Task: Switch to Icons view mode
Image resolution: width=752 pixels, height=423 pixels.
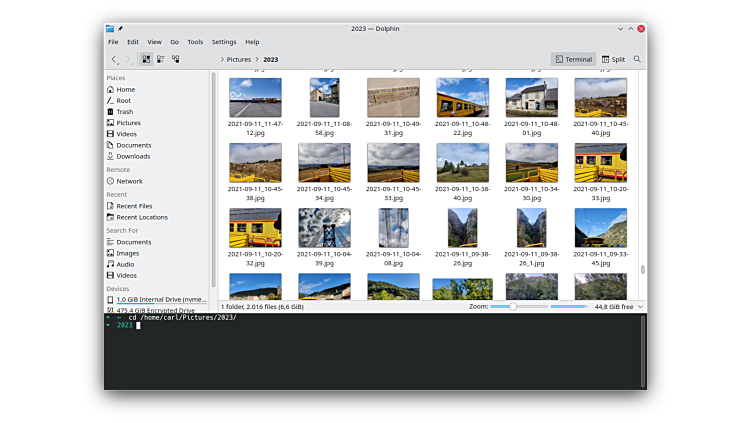Action: tap(146, 59)
